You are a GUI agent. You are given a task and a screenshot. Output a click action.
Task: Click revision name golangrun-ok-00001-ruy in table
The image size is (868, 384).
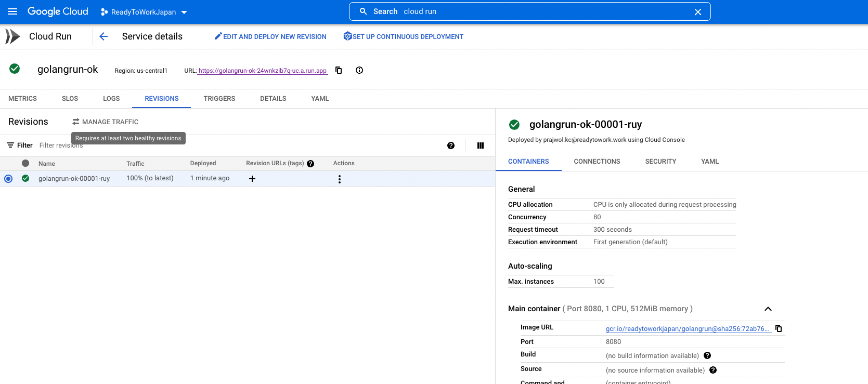74,178
